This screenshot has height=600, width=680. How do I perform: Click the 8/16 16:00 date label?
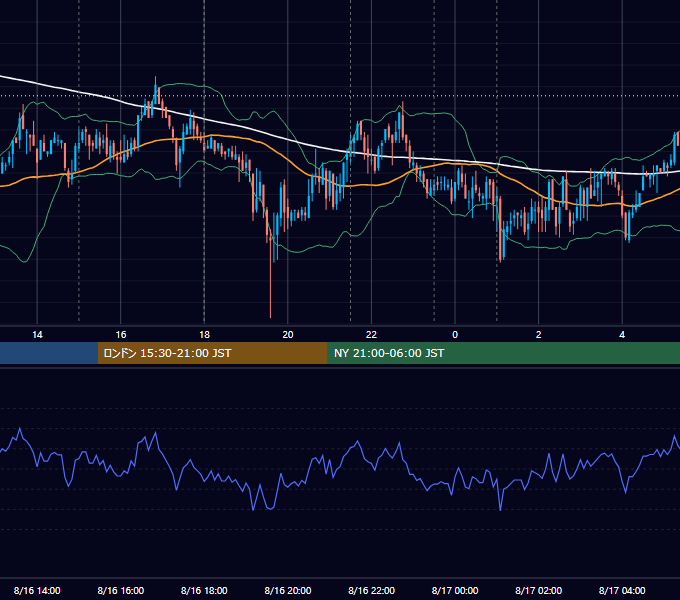tap(121, 590)
